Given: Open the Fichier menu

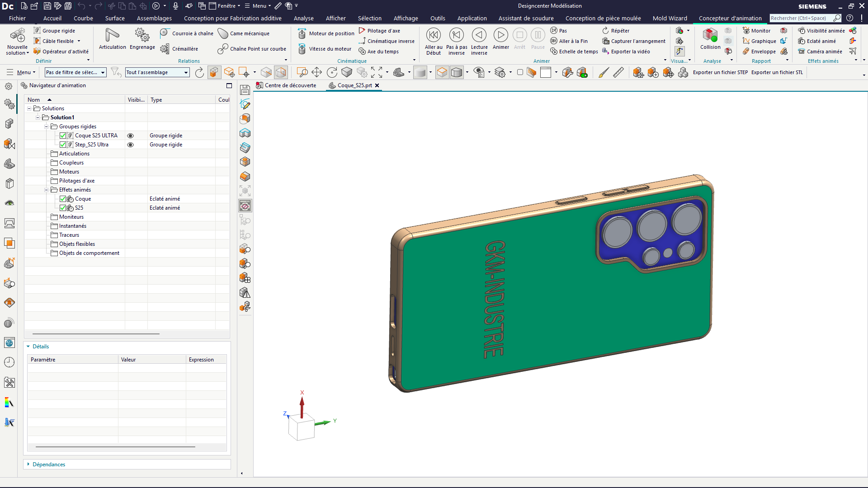Looking at the screenshot, I should click(17, 19).
